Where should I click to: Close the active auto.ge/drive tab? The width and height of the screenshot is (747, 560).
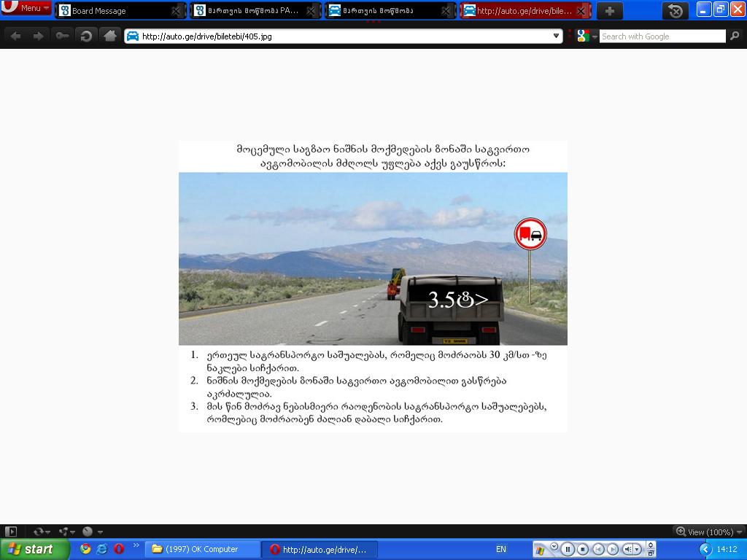pyautogui.click(x=581, y=11)
